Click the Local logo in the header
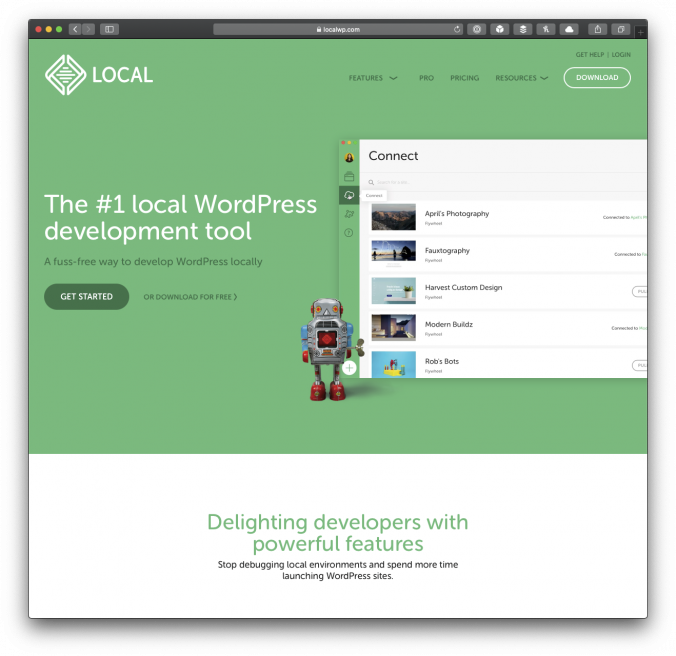Screen dimensions: 676x656 coord(99,75)
